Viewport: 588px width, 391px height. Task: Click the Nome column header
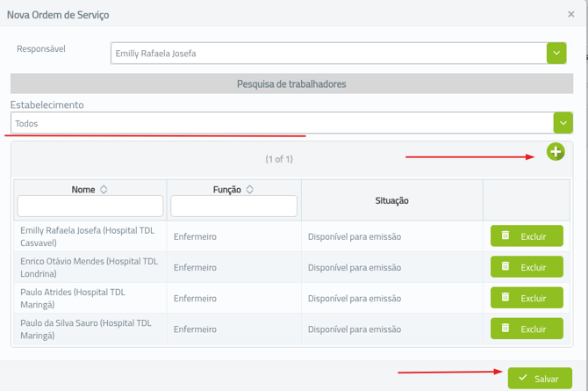click(x=83, y=190)
